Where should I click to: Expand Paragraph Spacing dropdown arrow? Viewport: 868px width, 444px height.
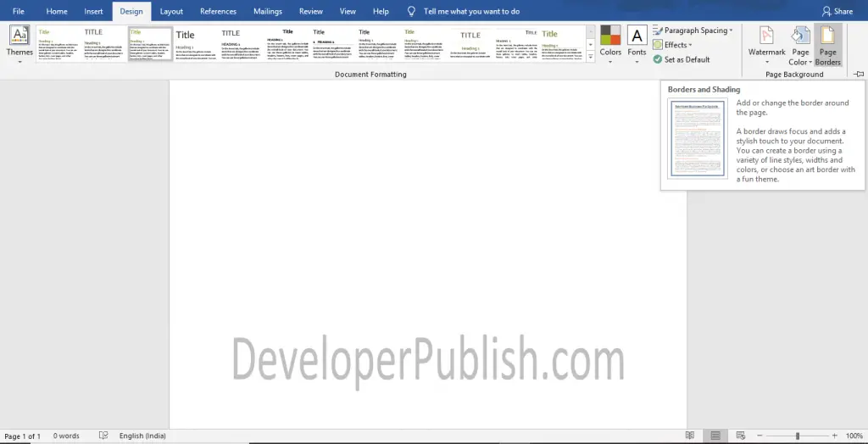[x=731, y=31]
